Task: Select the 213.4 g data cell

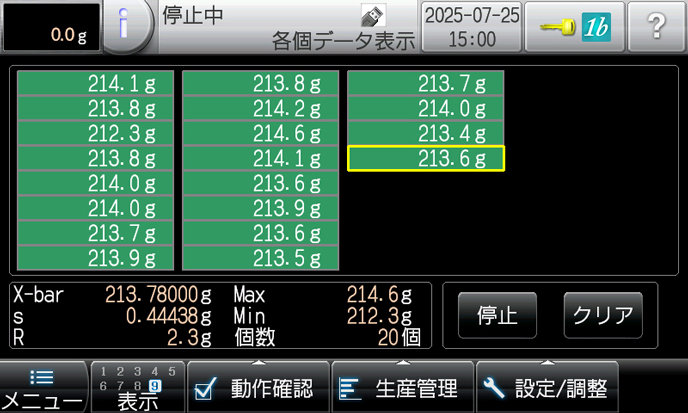Action: pos(426,133)
